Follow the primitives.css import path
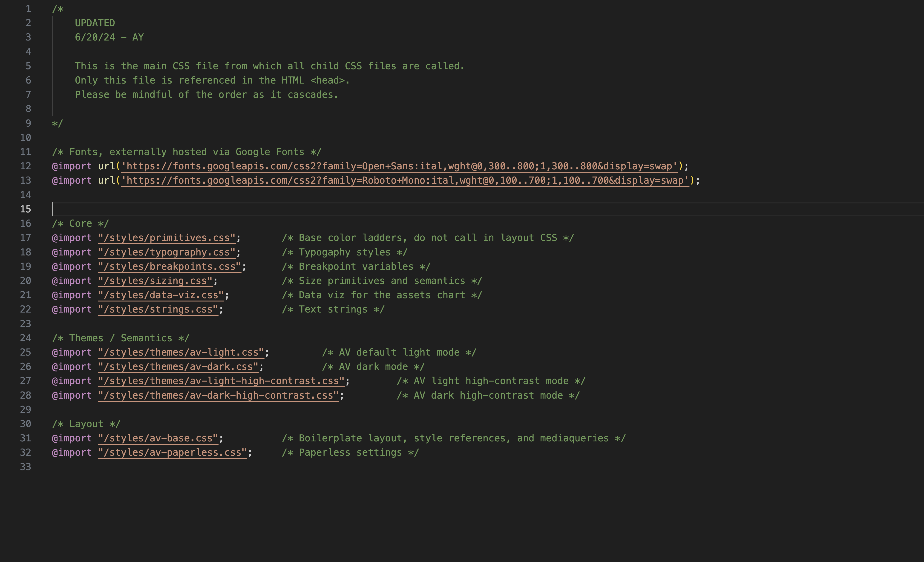The width and height of the screenshot is (924, 562). click(x=167, y=238)
